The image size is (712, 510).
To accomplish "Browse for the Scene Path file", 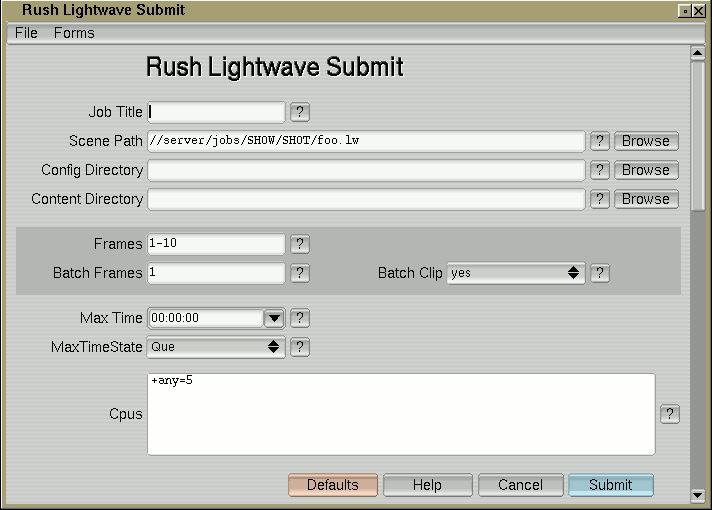I will pos(646,141).
